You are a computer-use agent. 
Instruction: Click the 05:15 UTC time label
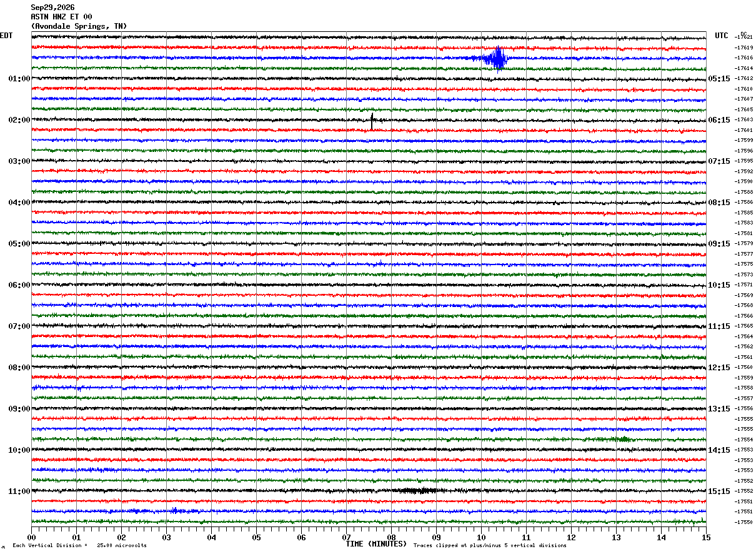(x=719, y=79)
